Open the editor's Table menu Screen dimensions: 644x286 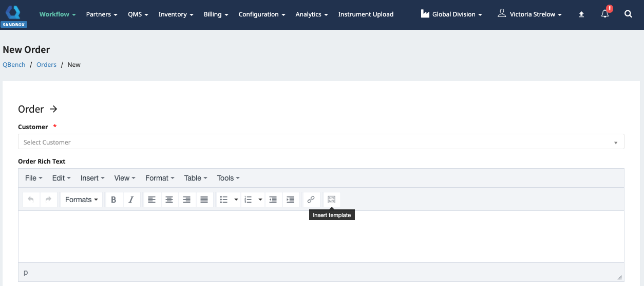point(196,178)
